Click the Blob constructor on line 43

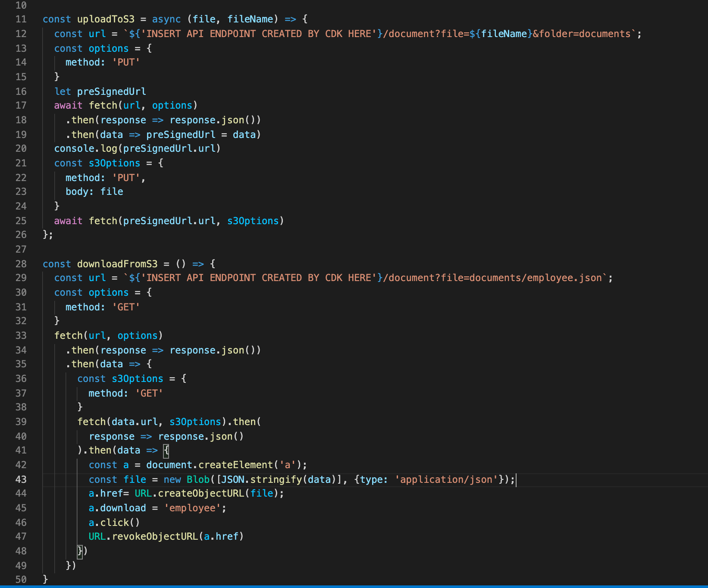[198, 479]
